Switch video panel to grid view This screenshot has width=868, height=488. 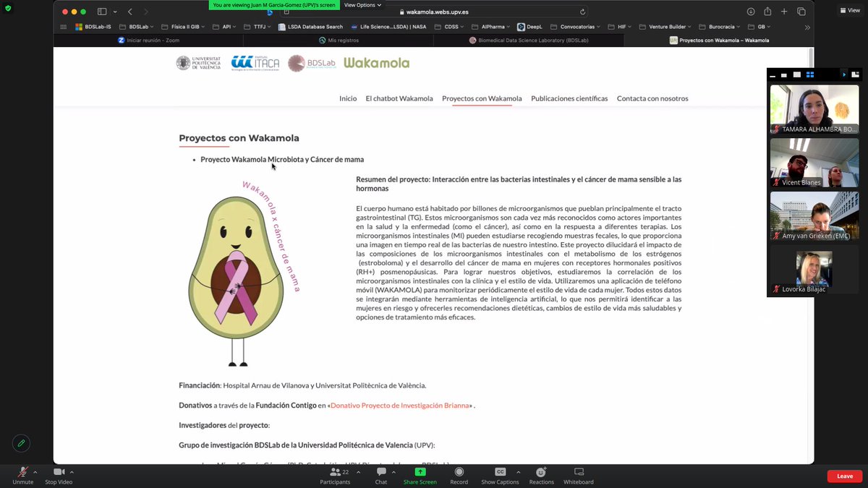click(810, 74)
